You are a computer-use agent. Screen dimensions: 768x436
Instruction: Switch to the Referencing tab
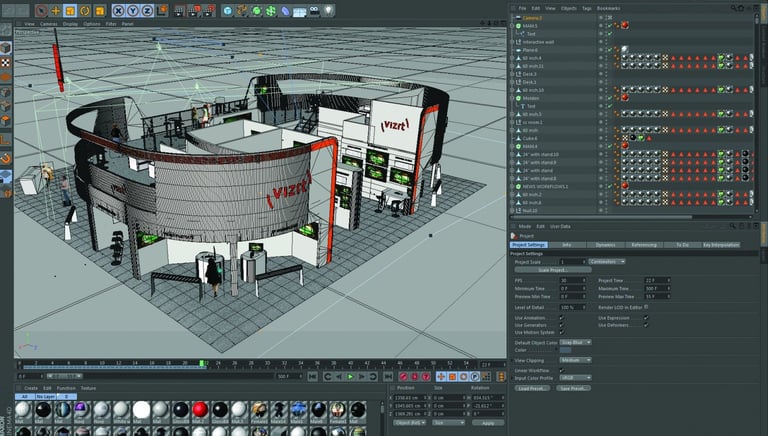point(644,244)
